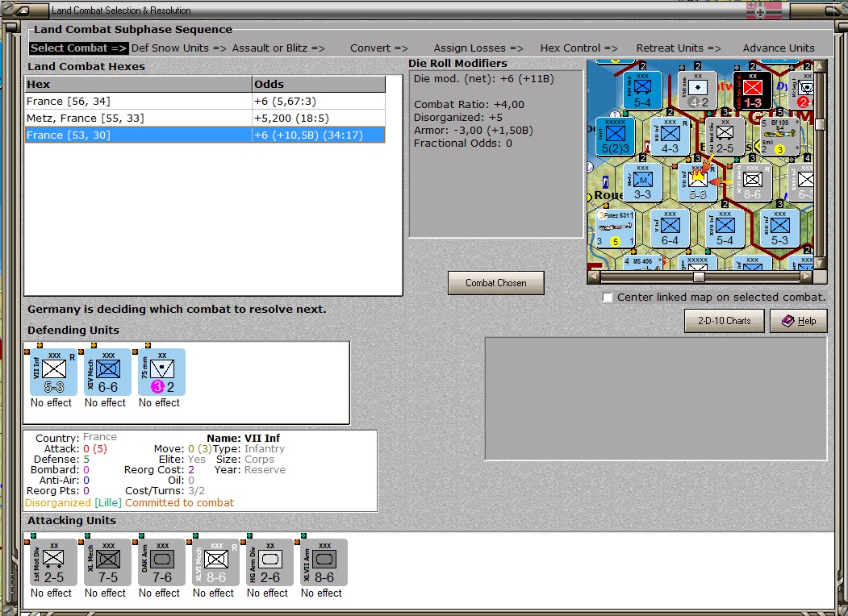The width and height of the screenshot is (848, 616).
Task: Click the odds cell '+6 (+10,5B) (34:17)'
Action: tap(319, 135)
